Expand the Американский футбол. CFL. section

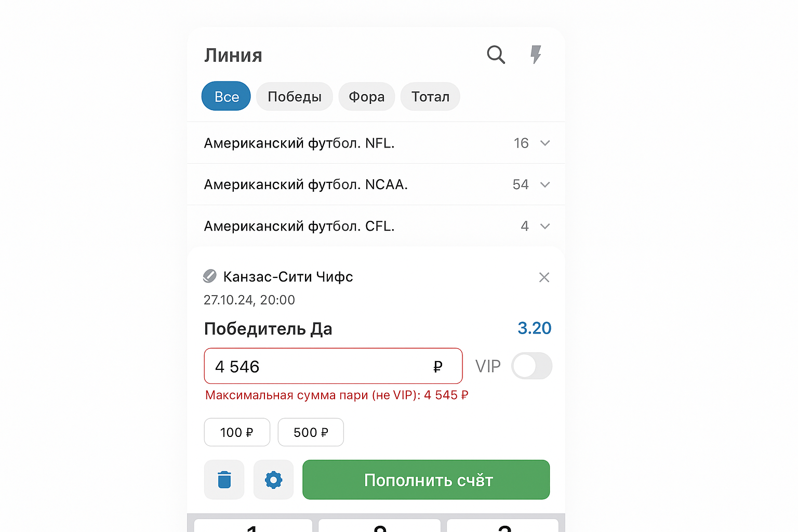click(544, 226)
